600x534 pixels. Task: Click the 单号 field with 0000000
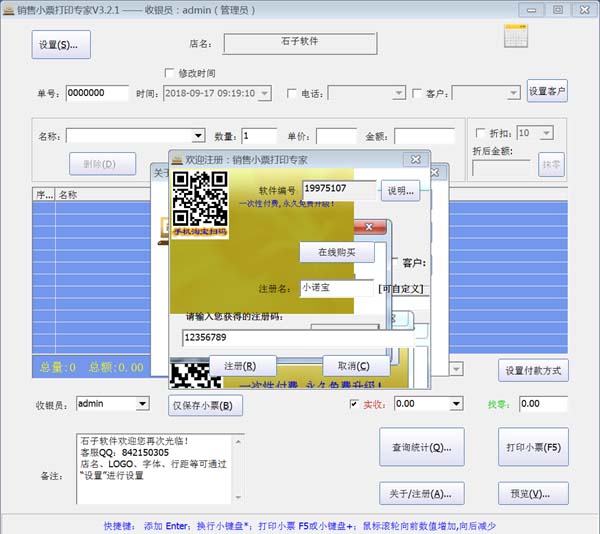coord(97,93)
